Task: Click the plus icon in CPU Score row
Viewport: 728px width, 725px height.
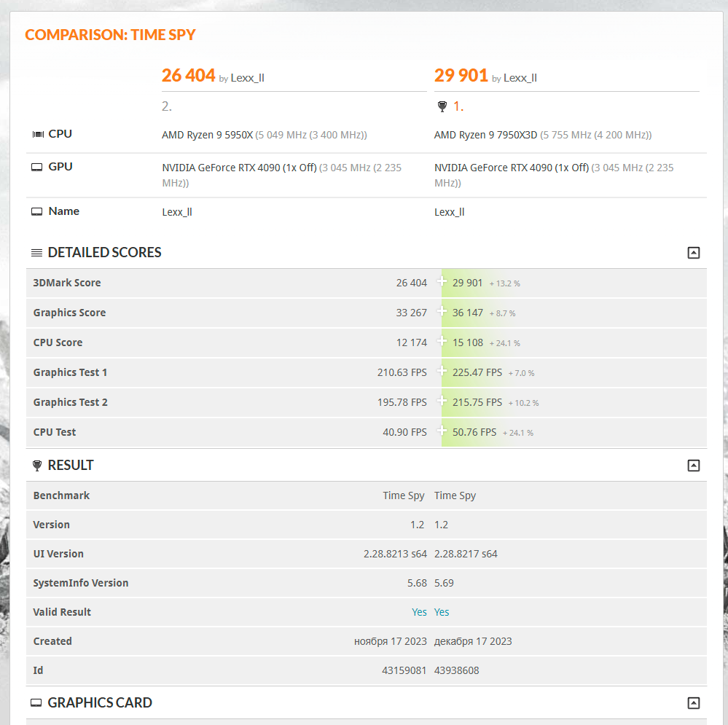Action: click(442, 342)
